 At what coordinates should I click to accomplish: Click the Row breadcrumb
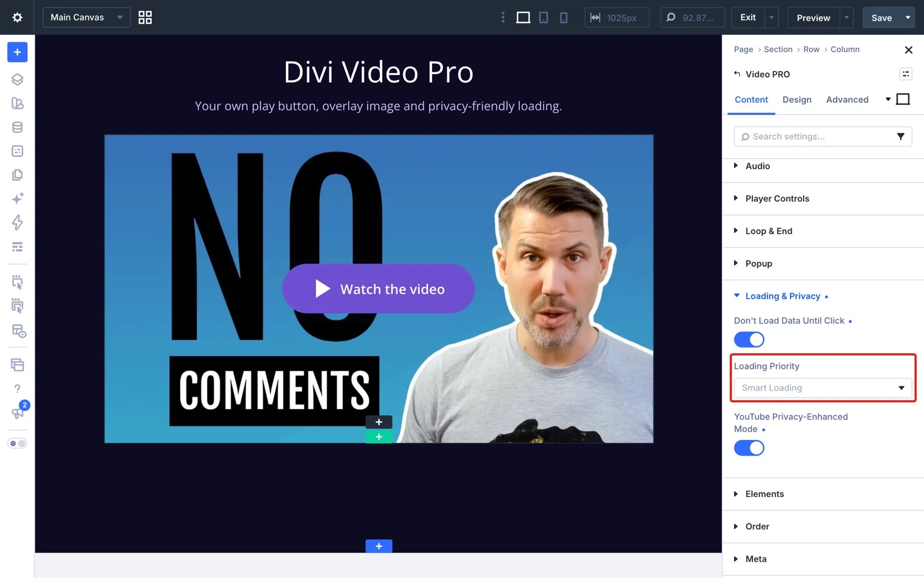click(x=811, y=50)
